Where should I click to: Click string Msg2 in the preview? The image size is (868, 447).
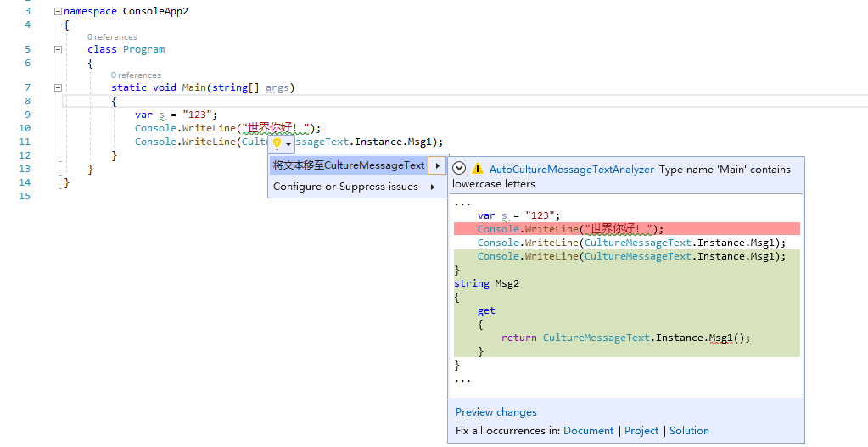coord(486,283)
